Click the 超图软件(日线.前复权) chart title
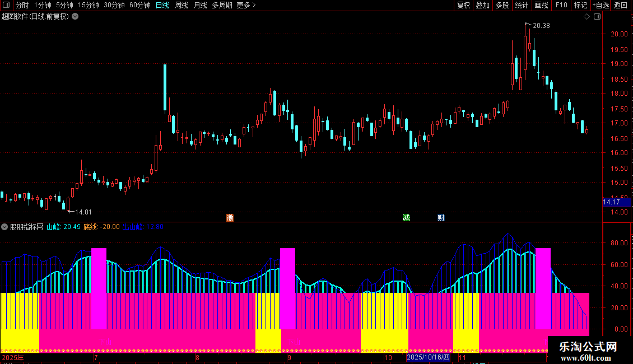 click(35, 17)
